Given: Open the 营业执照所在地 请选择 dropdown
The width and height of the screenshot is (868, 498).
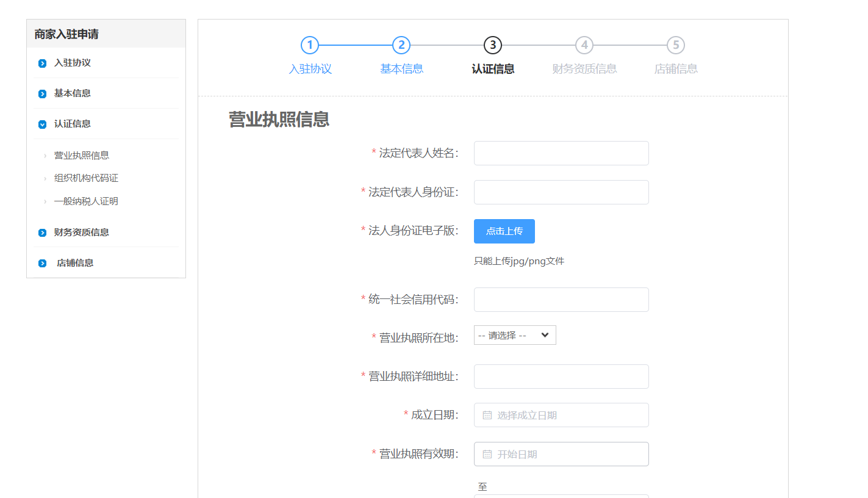Looking at the screenshot, I should tap(515, 335).
